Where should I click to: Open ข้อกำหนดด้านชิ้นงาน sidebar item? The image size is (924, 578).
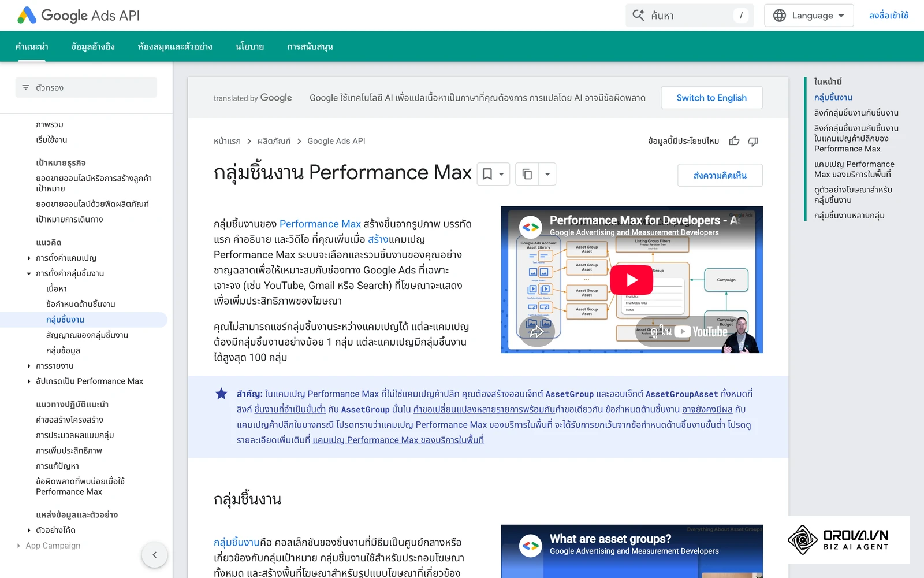click(81, 304)
